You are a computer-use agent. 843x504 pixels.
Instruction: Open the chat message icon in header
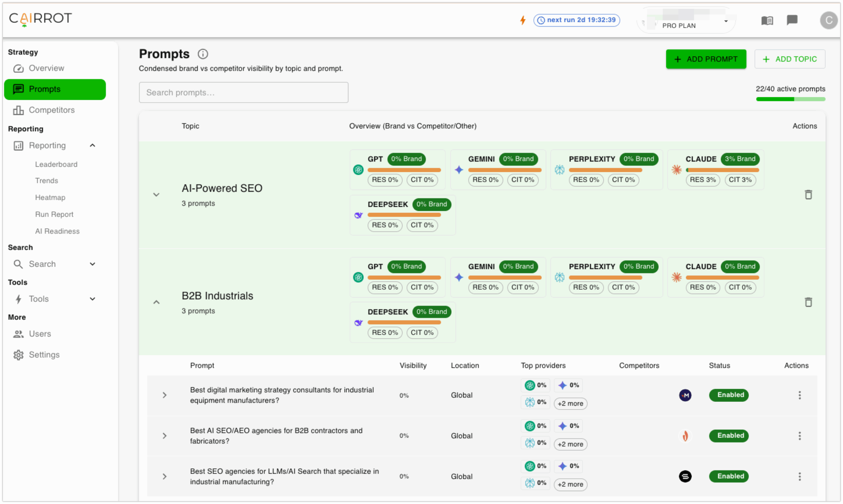[792, 20]
